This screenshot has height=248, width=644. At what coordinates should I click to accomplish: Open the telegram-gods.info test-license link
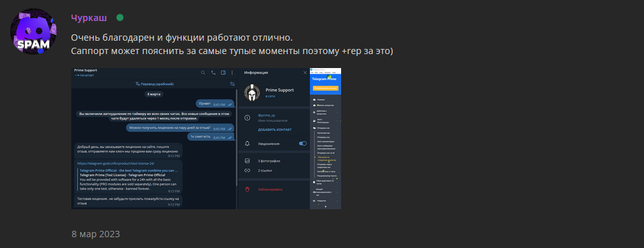click(116, 163)
